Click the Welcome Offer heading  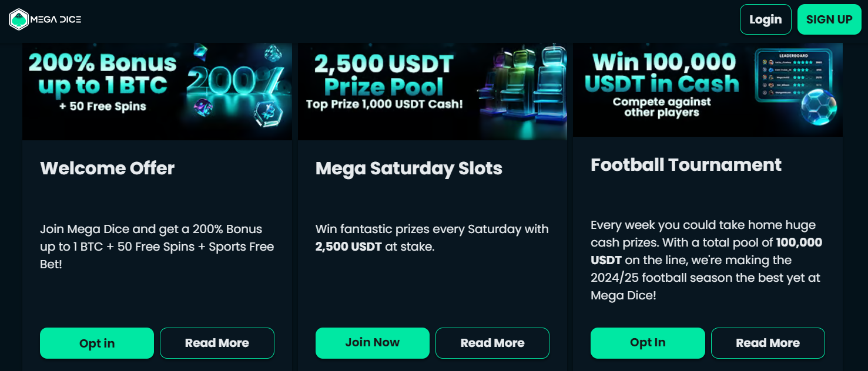pos(108,168)
